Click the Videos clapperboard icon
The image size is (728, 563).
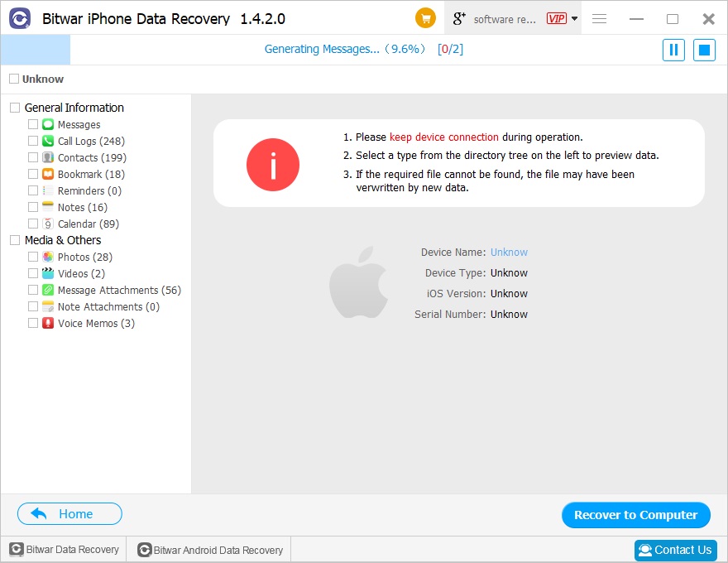coord(48,273)
